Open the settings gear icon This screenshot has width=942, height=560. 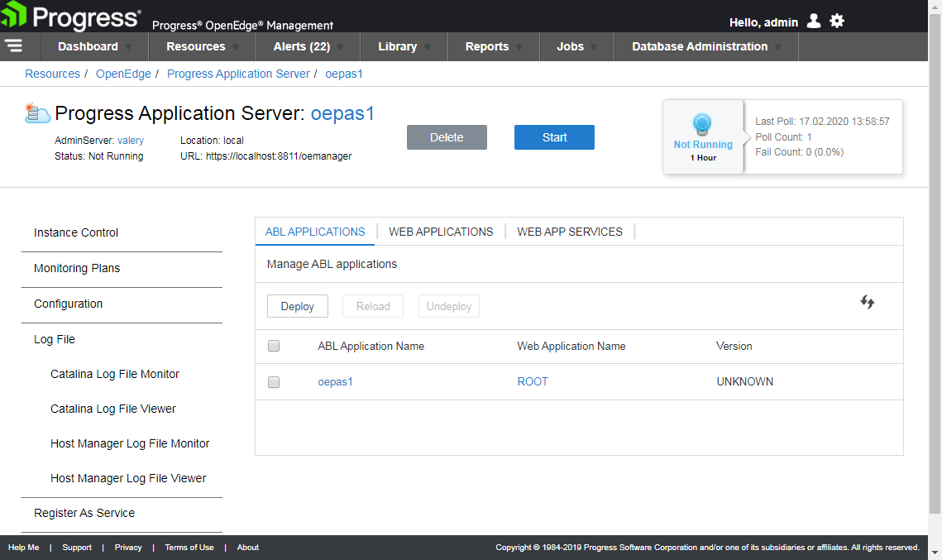(x=837, y=21)
